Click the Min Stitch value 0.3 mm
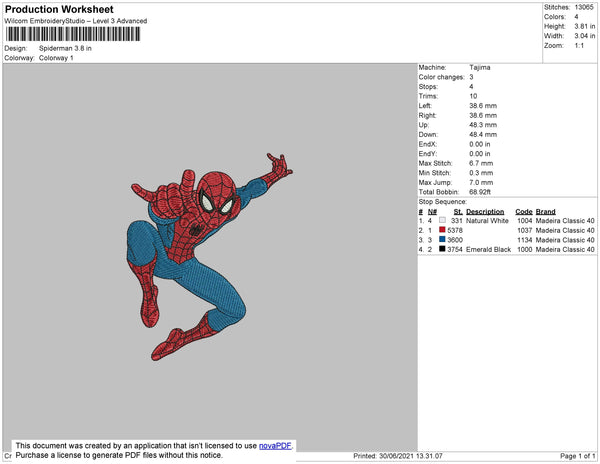 [481, 173]
